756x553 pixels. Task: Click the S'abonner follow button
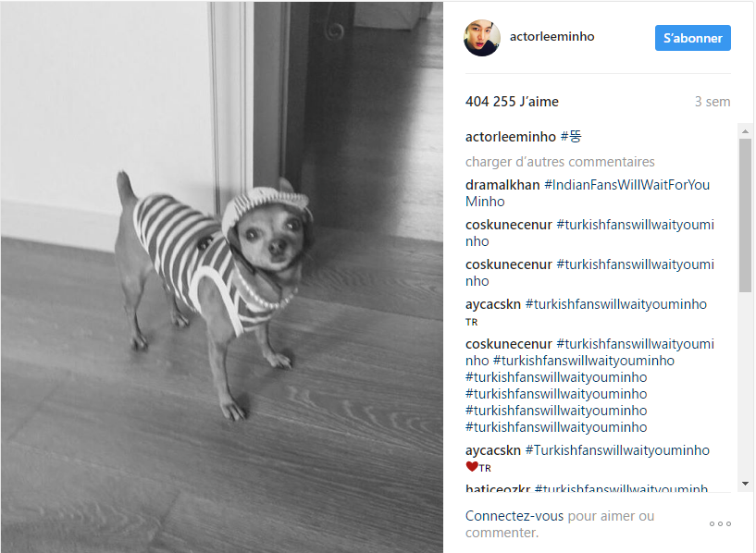[692, 38]
